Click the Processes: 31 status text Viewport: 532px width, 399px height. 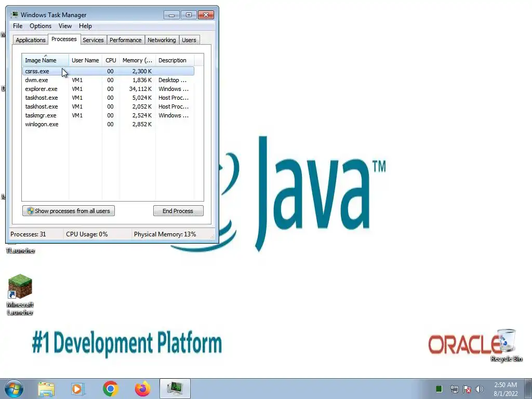(28, 234)
